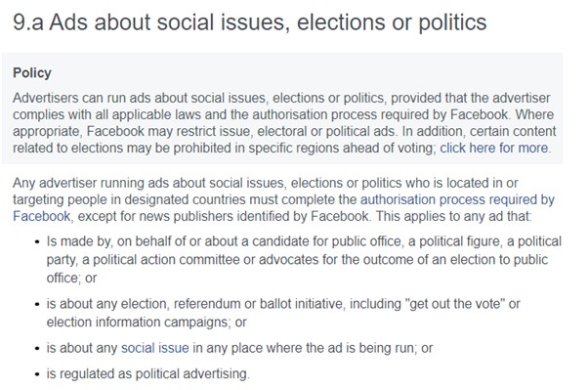Open the "social issue" link
This screenshot has width=588, height=390.
pyautogui.click(x=155, y=348)
